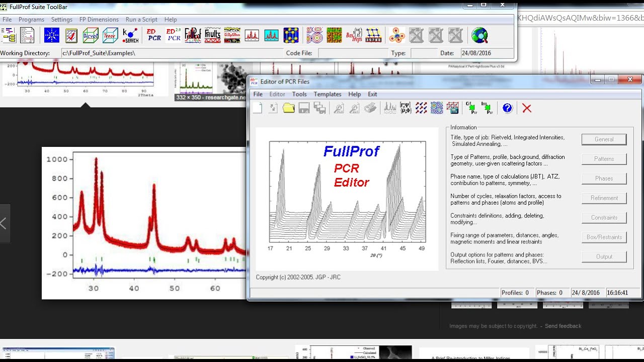Image resolution: width=644 pixels, height=362 pixels.
Task: Click the large Rietveld plot image in browser
Action: (144, 223)
